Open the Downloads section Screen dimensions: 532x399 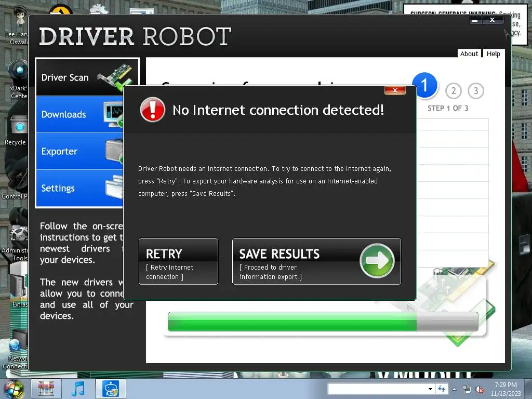pyautogui.click(x=79, y=114)
